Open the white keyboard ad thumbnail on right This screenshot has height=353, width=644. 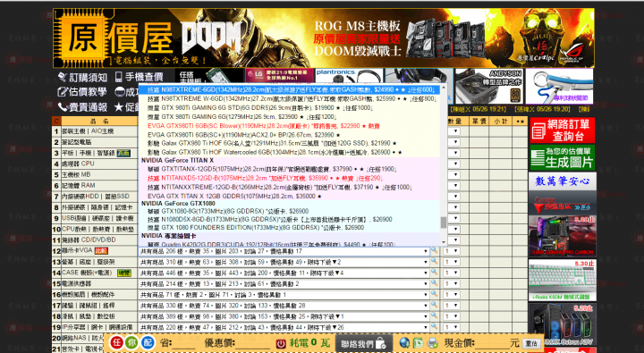tap(563, 280)
